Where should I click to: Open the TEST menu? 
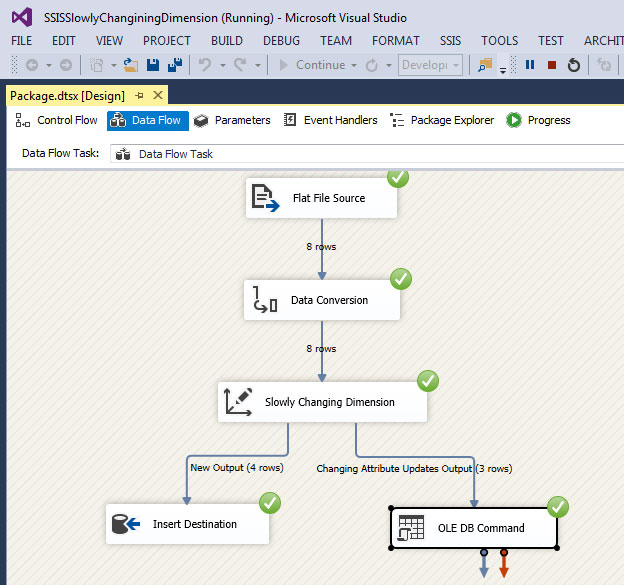551,41
